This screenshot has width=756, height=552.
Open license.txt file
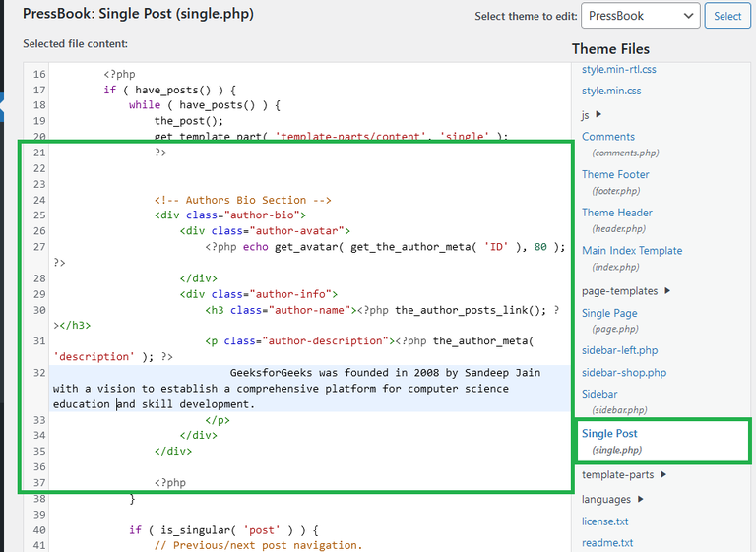tap(605, 521)
